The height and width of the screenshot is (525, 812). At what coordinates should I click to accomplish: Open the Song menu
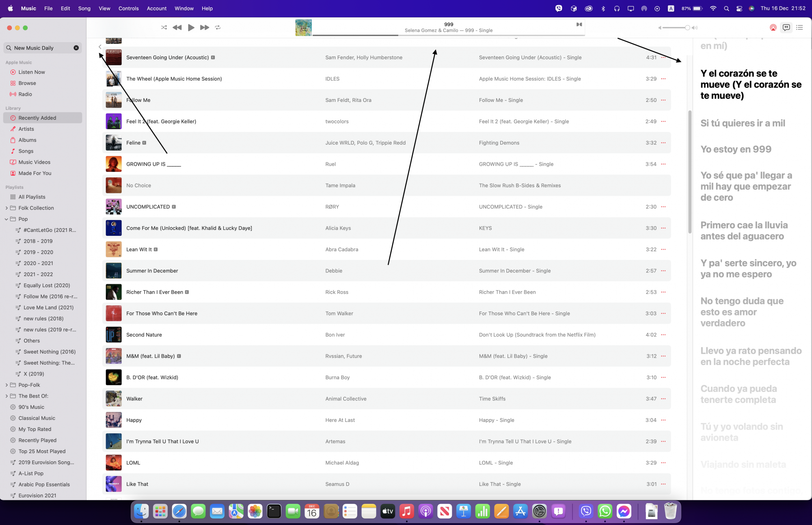pyautogui.click(x=84, y=8)
